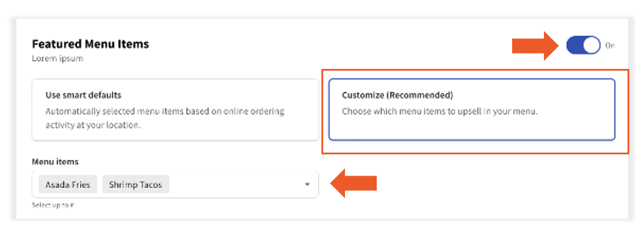Viewport: 644px width, 238px height.
Task: Click the "Use smart defaults" title text
Action: [83, 95]
